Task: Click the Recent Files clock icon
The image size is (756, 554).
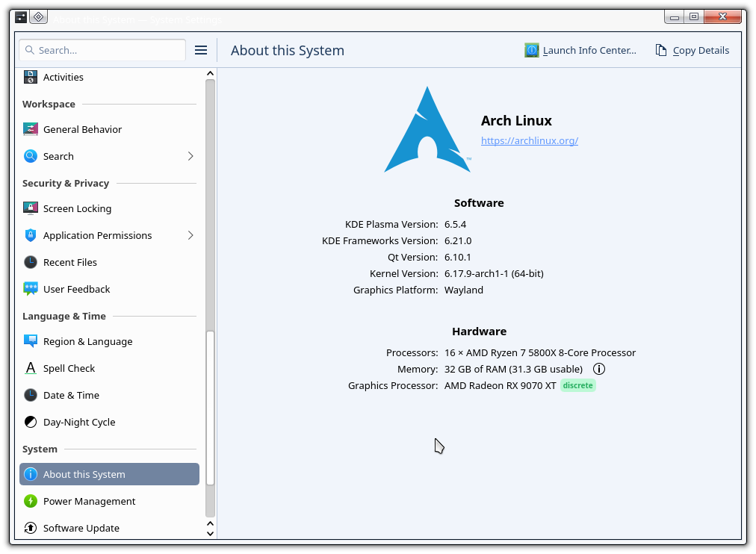Action: (x=31, y=262)
